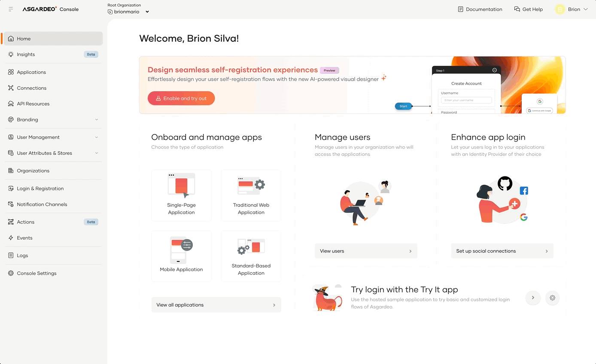Expand the User Management chevron
The width and height of the screenshot is (596, 364).
[x=97, y=137]
